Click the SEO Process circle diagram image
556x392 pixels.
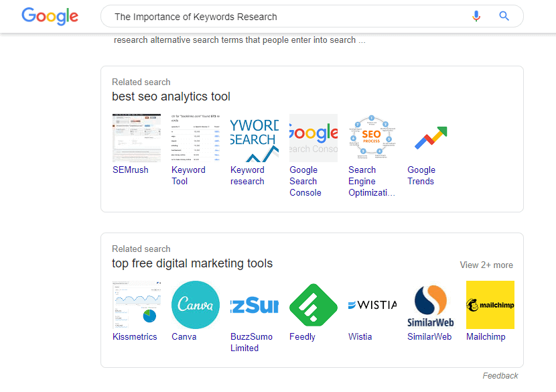372,138
